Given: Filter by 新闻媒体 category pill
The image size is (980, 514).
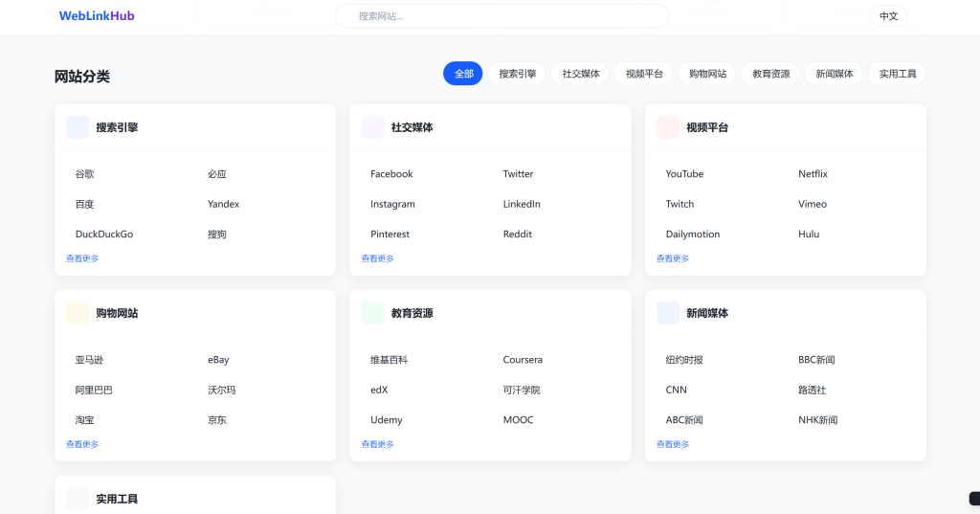Looking at the screenshot, I should (835, 74).
